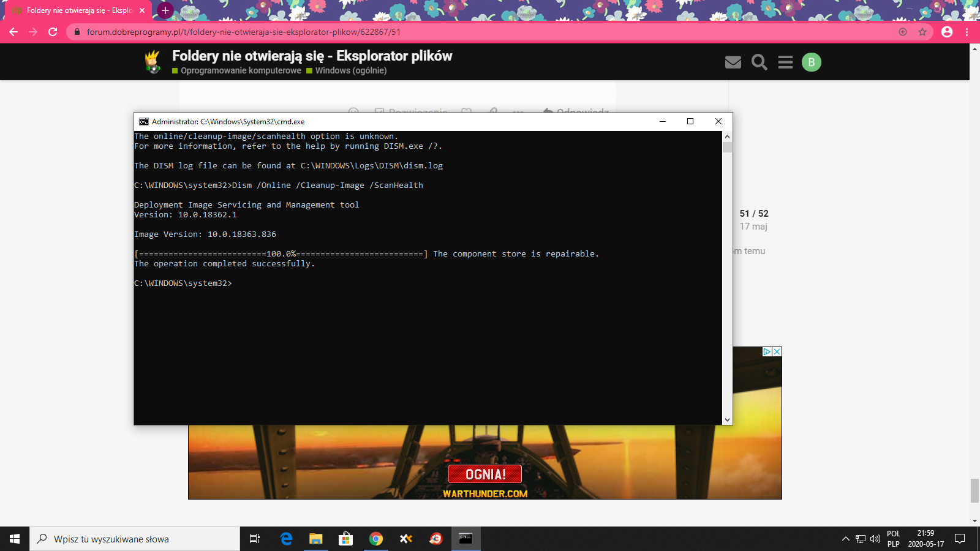Open 'Windows (ogólnie)' category link

[x=350, y=70]
